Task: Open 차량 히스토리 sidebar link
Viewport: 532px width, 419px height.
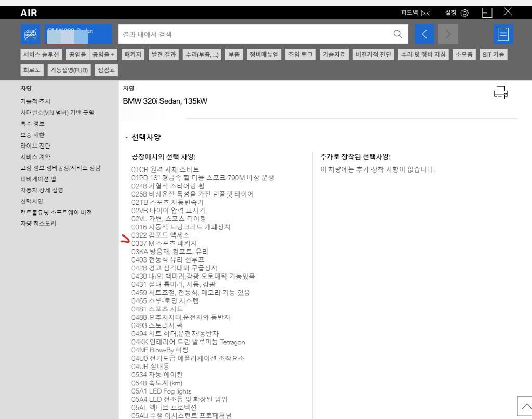Action: coord(38,224)
